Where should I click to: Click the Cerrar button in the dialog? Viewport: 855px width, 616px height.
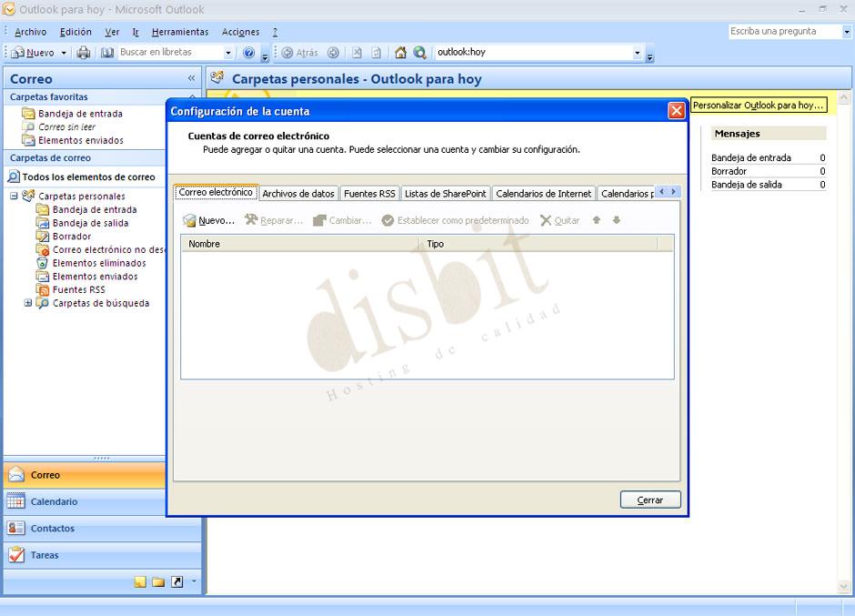pyautogui.click(x=650, y=499)
